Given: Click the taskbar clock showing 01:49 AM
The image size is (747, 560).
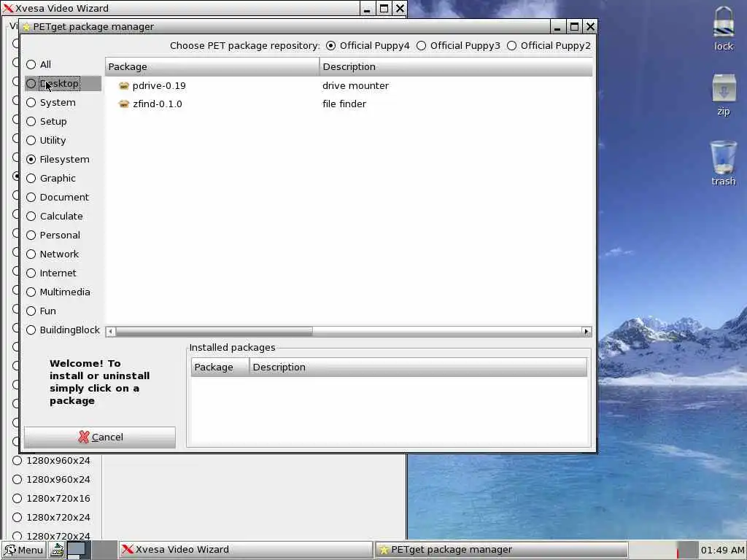Looking at the screenshot, I should [x=721, y=550].
